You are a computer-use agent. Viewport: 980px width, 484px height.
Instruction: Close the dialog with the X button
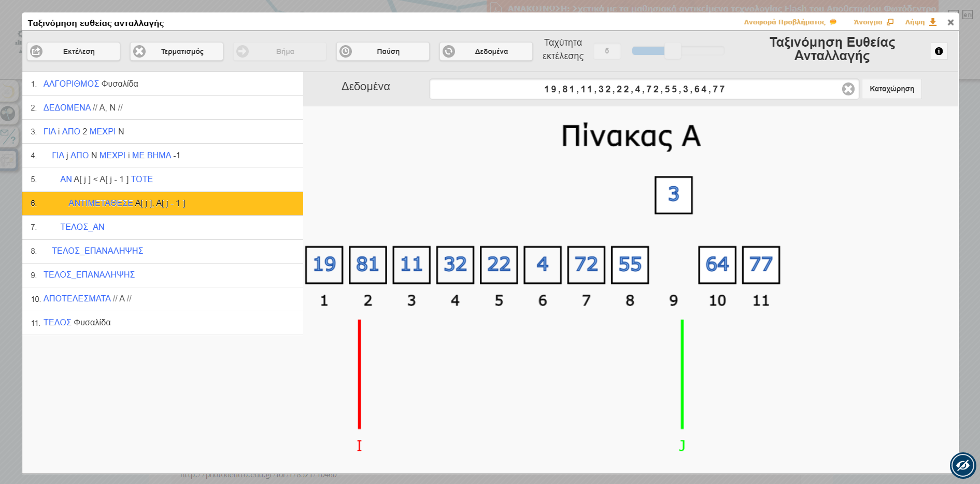point(950,22)
